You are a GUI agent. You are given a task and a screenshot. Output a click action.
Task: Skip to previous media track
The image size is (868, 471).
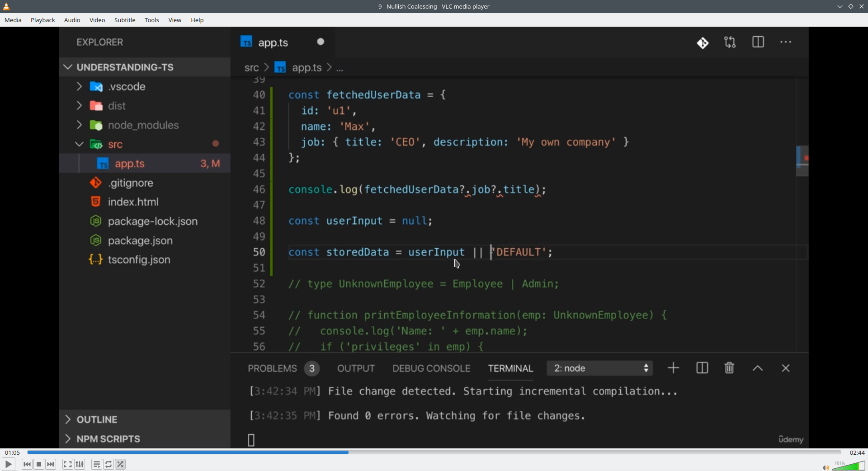(27, 464)
